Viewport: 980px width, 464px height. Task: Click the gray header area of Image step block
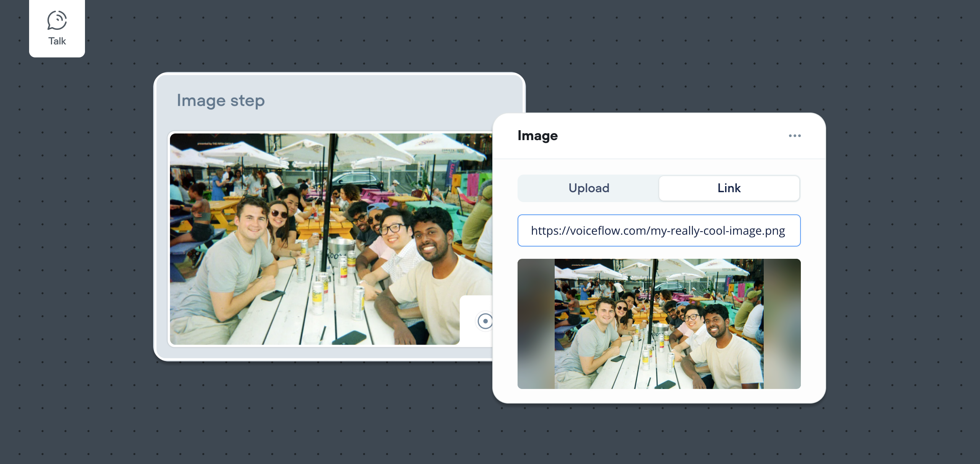pos(383,101)
